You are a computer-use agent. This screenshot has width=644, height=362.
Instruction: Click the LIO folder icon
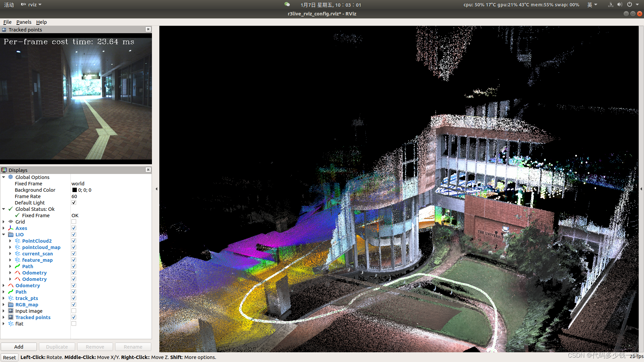pyautogui.click(x=11, y=234)
